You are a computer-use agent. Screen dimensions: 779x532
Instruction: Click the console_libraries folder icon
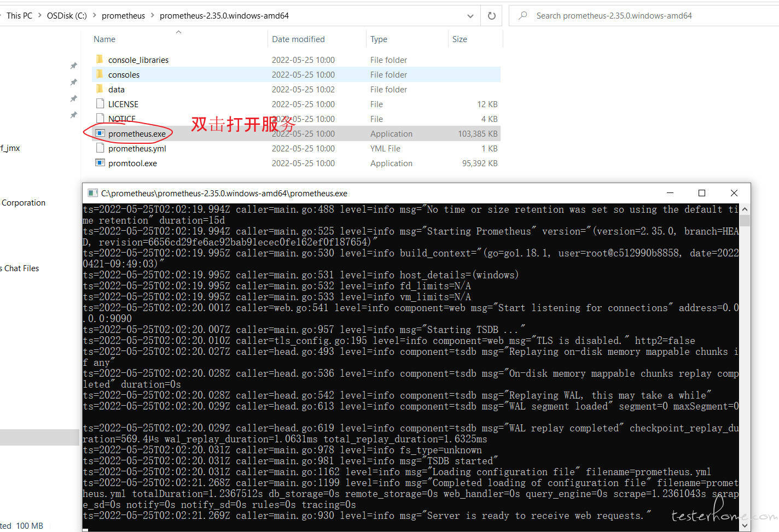pyautogui.click(x=99, y=59)
